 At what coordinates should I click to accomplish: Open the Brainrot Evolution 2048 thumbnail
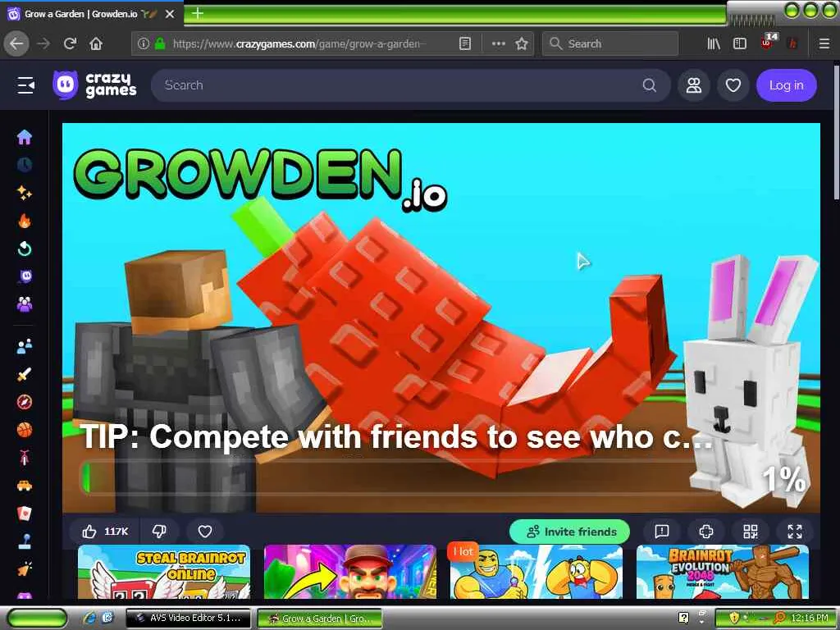click(722, 572)
